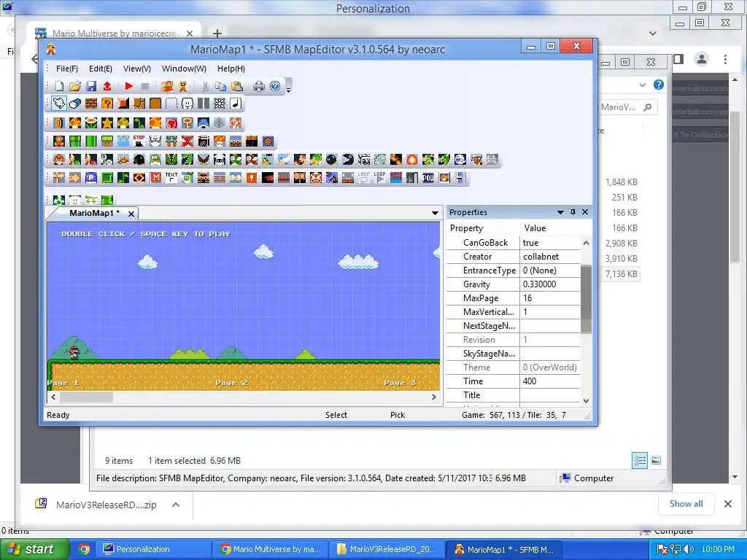Select the red M block object
Image resolution: width=747 pixels, height=560 pixels.
156,178
